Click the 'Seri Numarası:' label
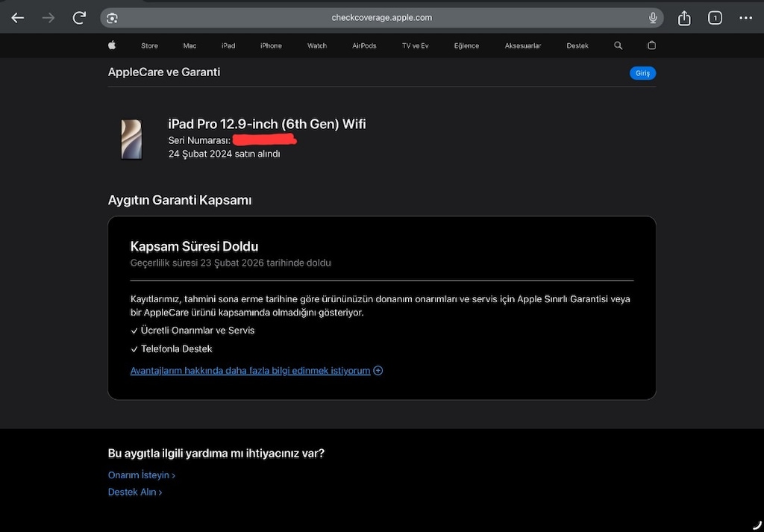Screen dimensions: 764x532 (199, 141)
